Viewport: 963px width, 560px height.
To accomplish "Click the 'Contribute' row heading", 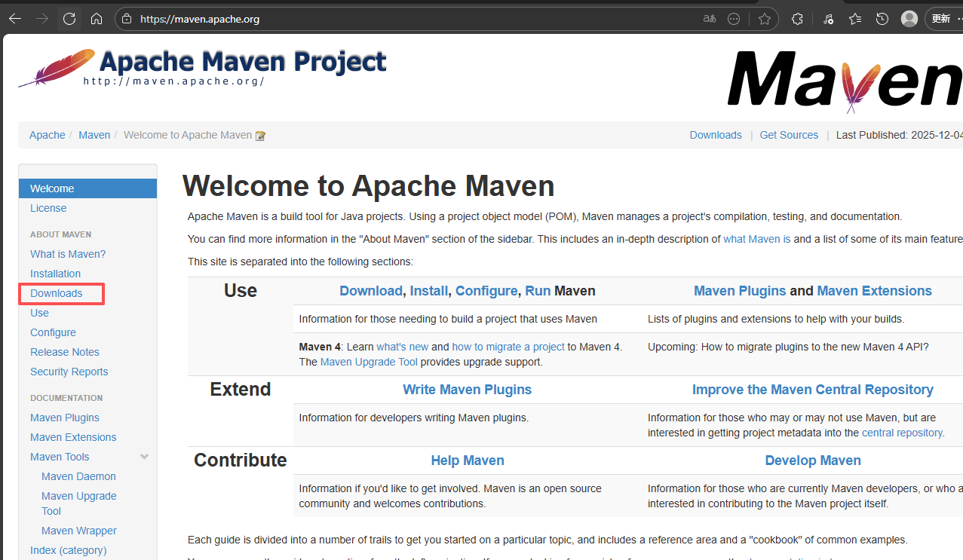I will [x=241, y=461].
